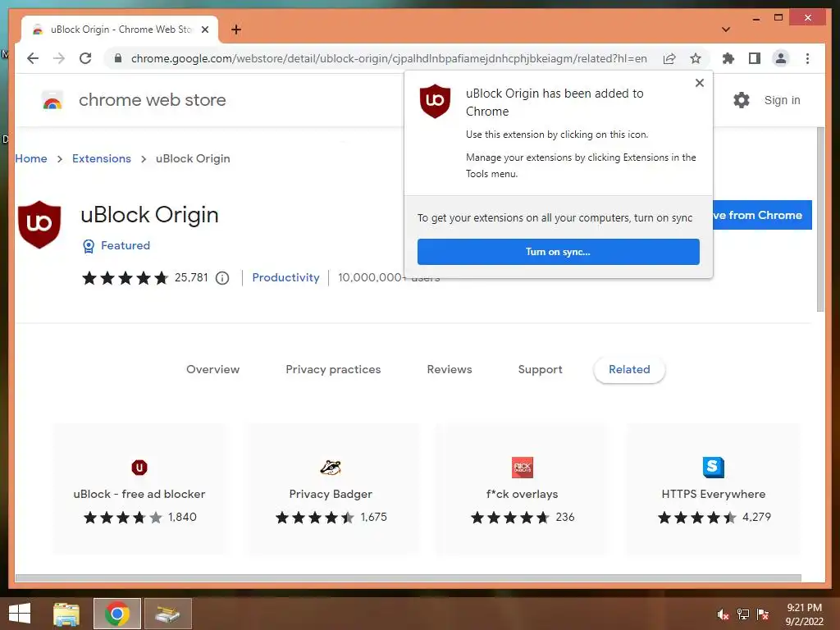The width and height of the screenshot is (840, 630).
Task: Bookmark this tab with the star icon
Action: (x=696, y=58)
